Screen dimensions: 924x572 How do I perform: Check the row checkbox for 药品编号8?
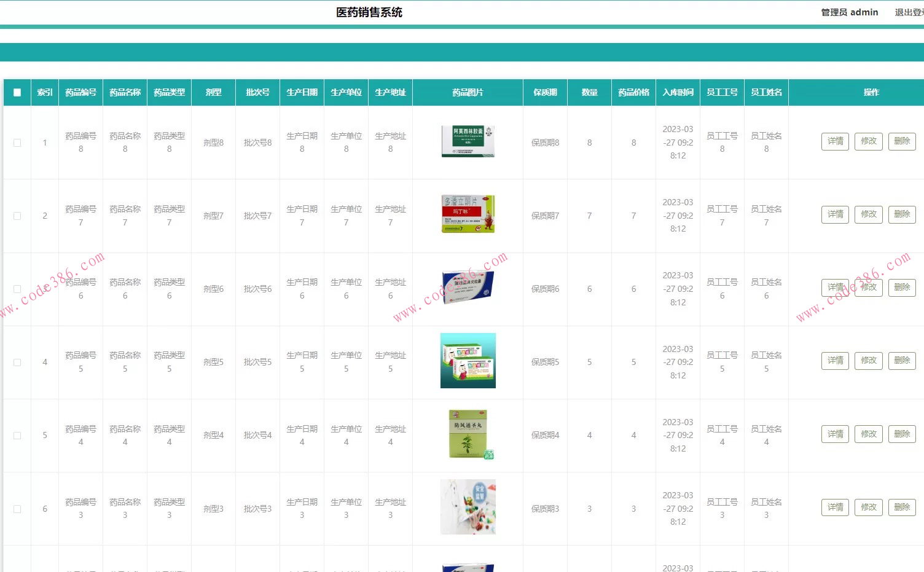pos(17,142)
